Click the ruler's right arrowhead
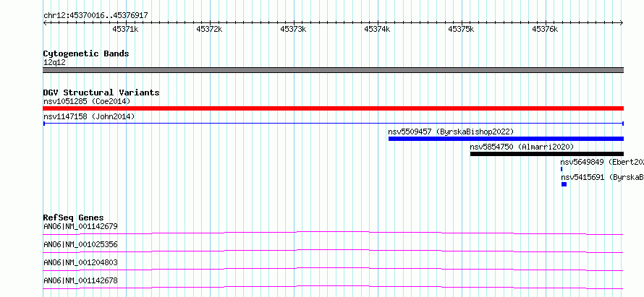The image size is (644, 297). [x=622, y=23]
